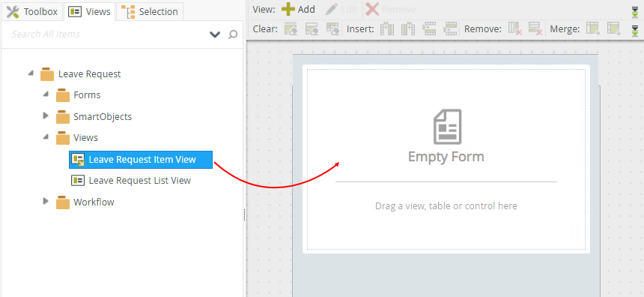The height and width of the screenshot is (297, 644).
Task: Switch to the Selection tab
Action: tap(150, 11)
